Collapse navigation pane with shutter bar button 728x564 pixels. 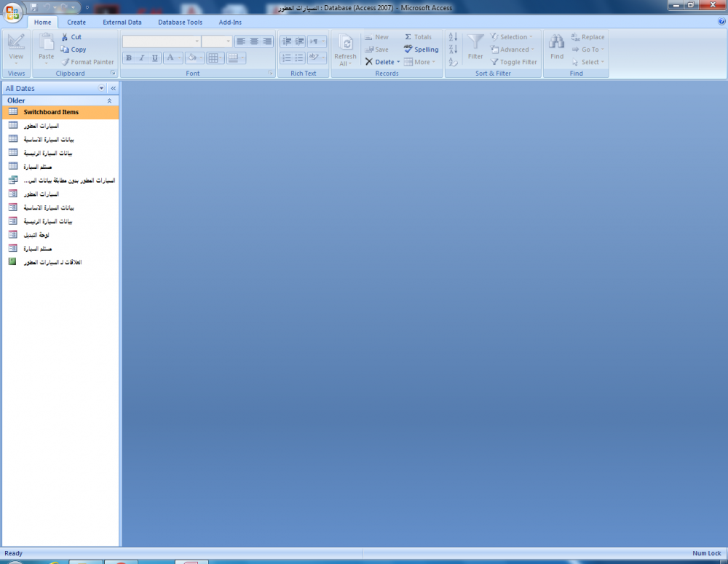coord(114,88)
